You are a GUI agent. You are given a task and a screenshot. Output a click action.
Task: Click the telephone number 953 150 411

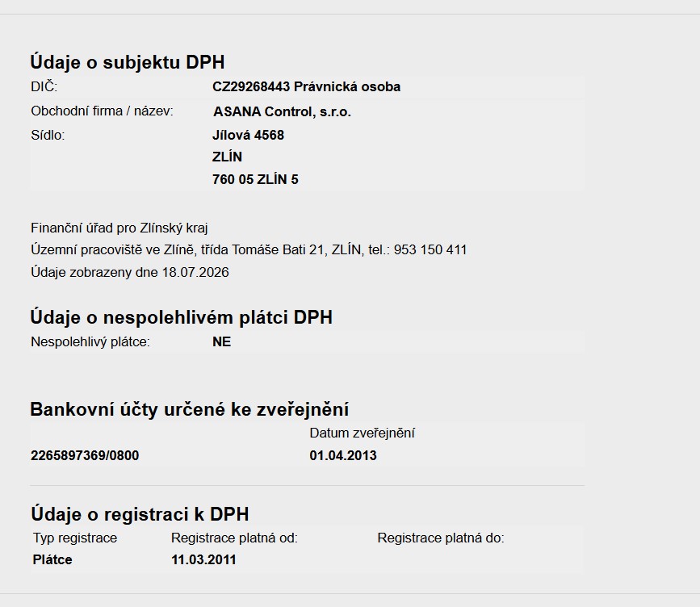(x=430, y=249)
